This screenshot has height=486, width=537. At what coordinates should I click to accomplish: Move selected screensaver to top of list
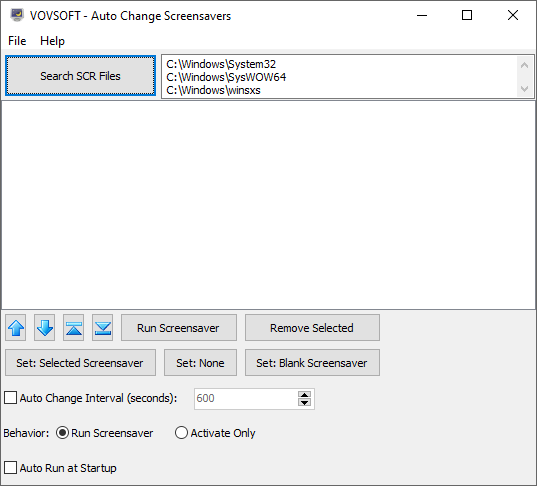pyautogui.click(x=74, y=328)
